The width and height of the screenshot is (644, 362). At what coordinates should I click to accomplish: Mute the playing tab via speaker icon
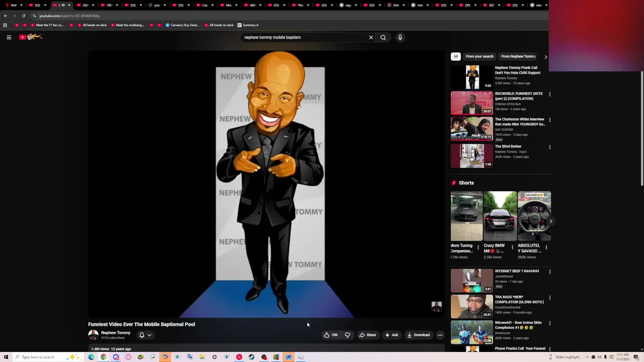tap(63, 5)
